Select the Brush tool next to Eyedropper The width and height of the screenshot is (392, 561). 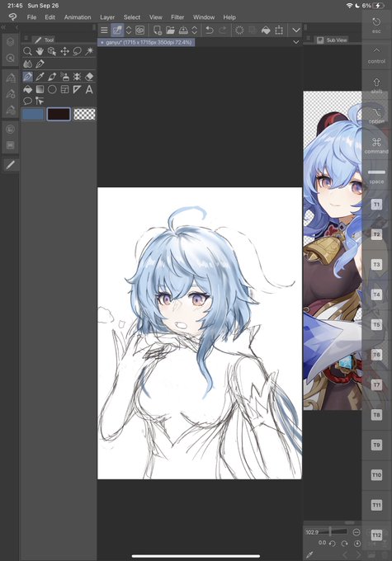coord(52,77)
